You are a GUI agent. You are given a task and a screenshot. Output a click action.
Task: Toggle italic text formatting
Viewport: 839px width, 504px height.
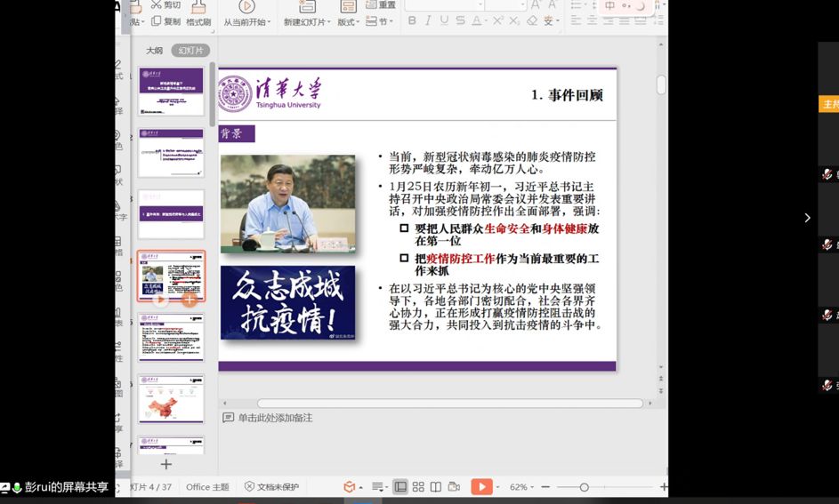428,20
